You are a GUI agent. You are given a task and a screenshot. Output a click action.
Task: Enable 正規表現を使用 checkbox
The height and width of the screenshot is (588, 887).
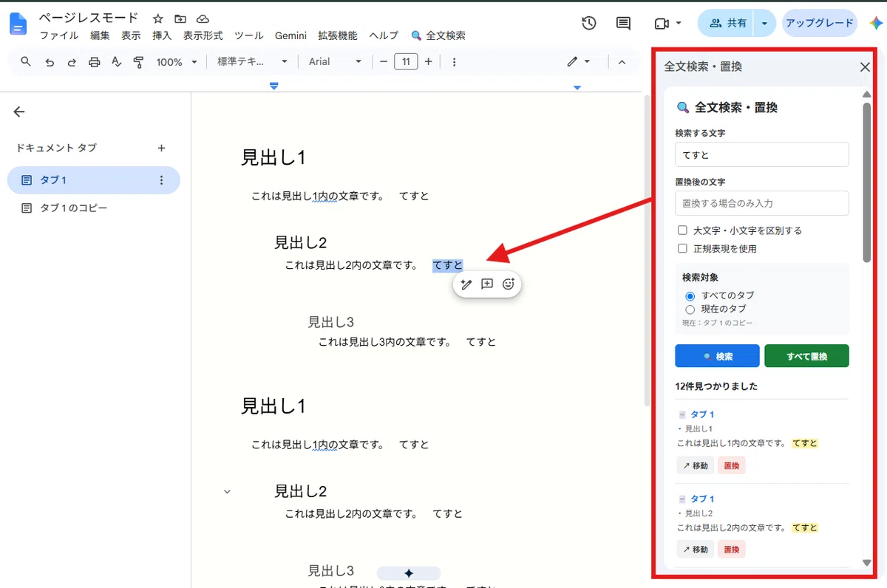[x=682, y=249]
